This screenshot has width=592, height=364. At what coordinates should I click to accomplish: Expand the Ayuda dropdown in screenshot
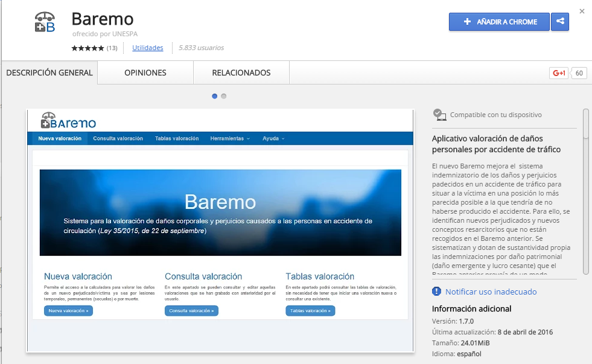pos(273,138)
